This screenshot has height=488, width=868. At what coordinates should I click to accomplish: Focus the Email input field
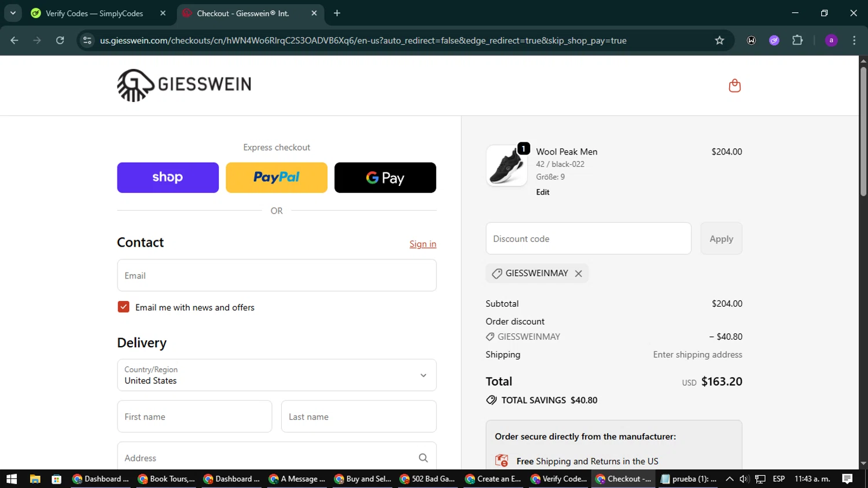click(x=277, y=276)
